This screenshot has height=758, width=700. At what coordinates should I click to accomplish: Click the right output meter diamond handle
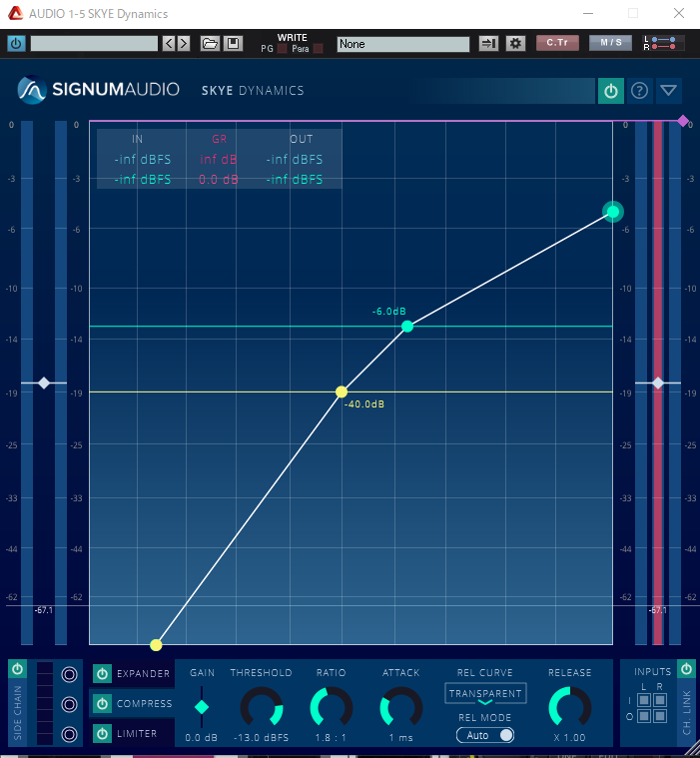point(658,382)
